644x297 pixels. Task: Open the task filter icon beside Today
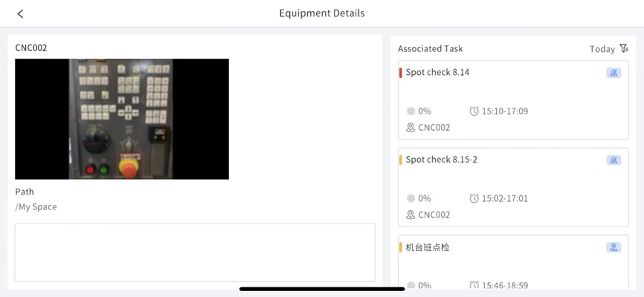[x=624, y=48]
